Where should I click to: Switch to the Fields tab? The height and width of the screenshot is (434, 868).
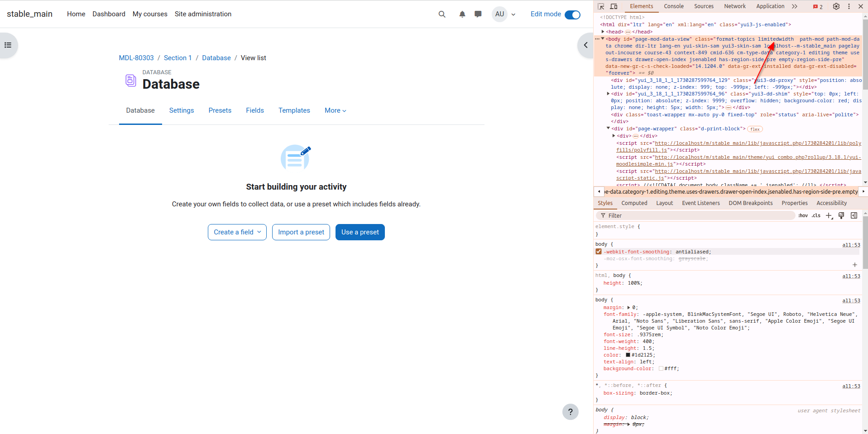coord(255,110)
